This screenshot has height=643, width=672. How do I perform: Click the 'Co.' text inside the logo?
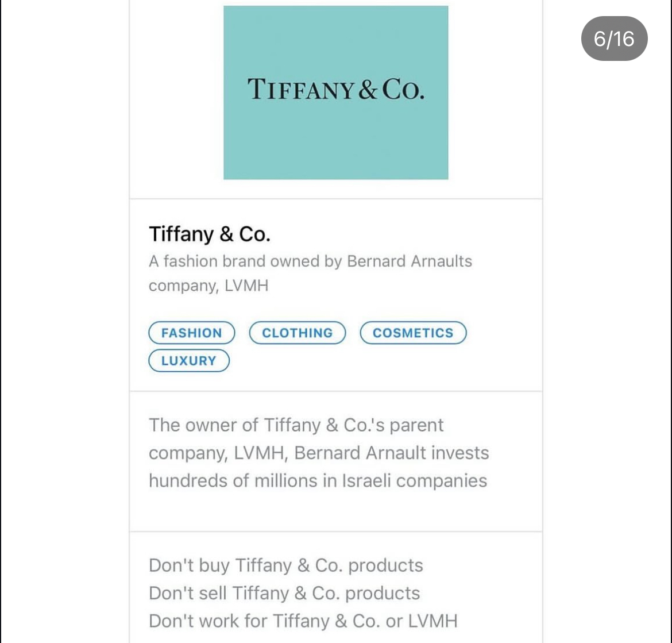(x=403, y=90)
